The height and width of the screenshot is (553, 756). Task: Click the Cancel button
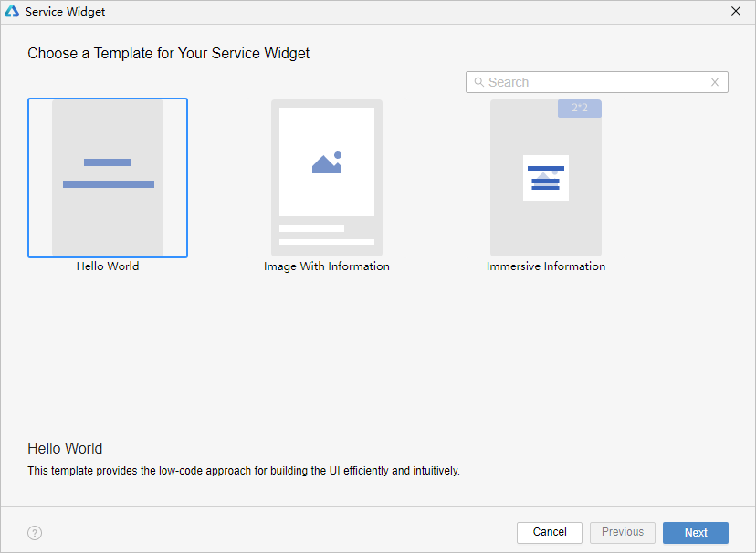(550, 533)
